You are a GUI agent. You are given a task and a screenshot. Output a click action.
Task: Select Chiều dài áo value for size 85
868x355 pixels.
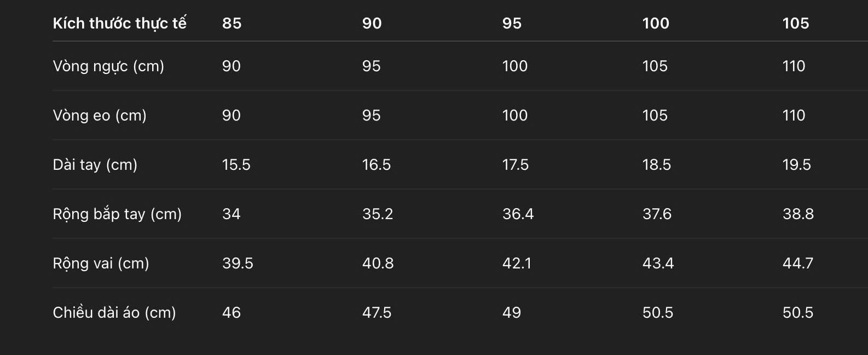coord(231,312)
